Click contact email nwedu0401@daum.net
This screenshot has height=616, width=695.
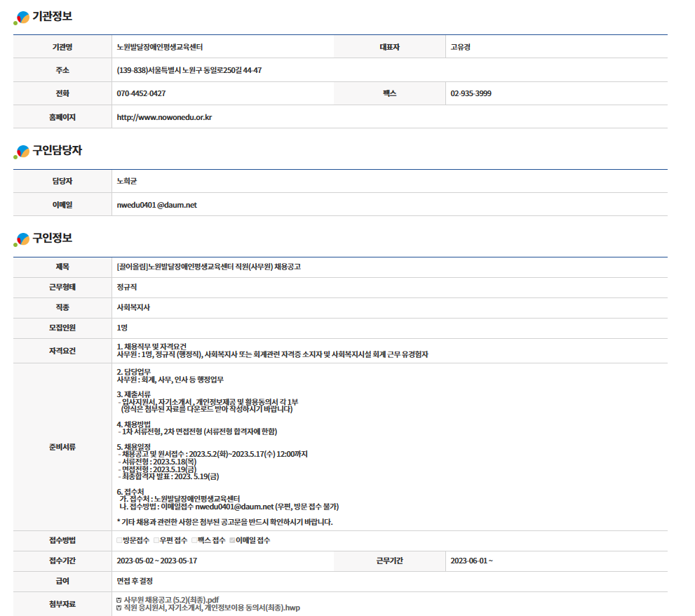pyautogui.click(x=156, y=205)
